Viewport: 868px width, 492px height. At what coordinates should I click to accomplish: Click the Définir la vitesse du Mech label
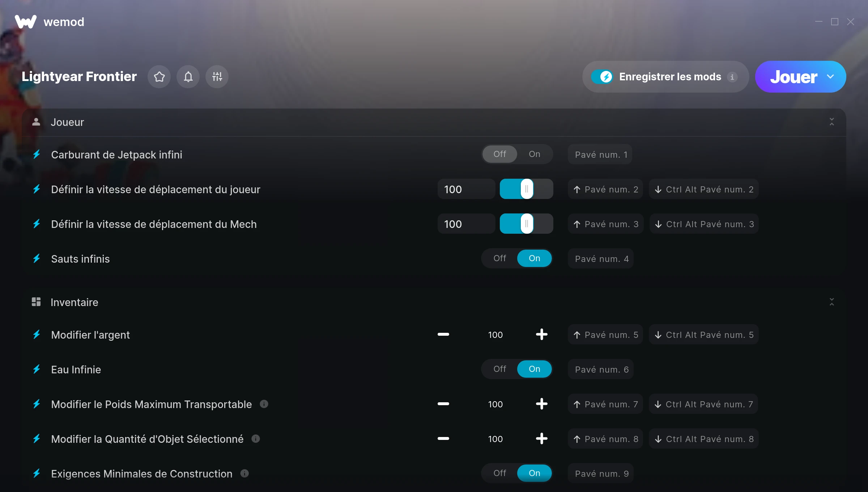154,224
